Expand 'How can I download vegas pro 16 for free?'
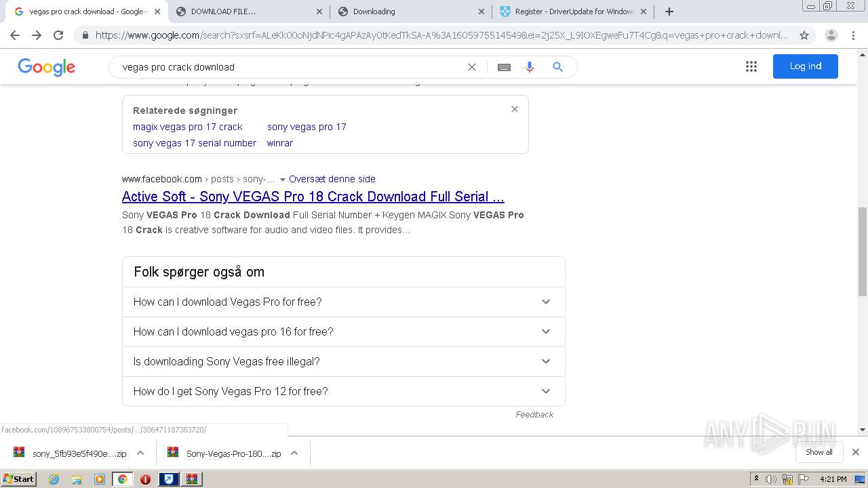868x488 pixels. coord(343,331)
